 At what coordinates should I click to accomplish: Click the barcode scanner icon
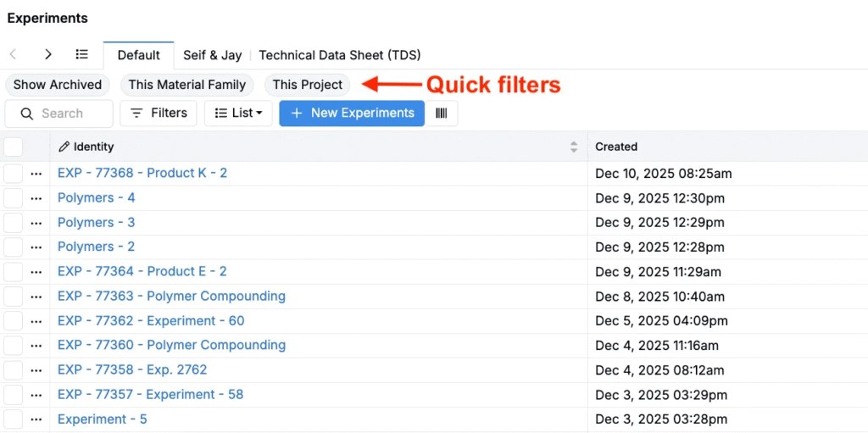(441, 114)
